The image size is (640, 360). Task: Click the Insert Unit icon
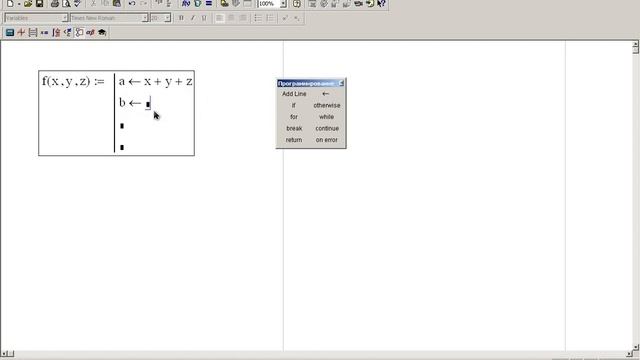point(198,4)
